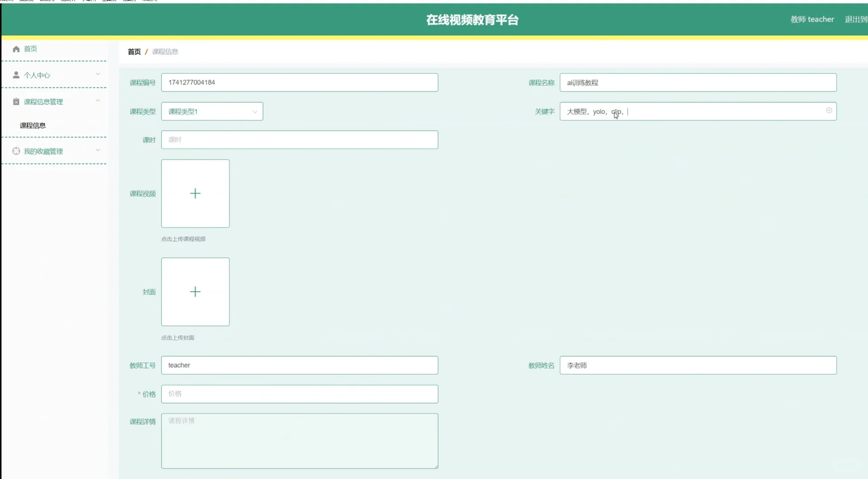The width and height of the screenshot is (868, 479).
Task: Click plus icon to upload 封面
Action: [x=195, y=292]
